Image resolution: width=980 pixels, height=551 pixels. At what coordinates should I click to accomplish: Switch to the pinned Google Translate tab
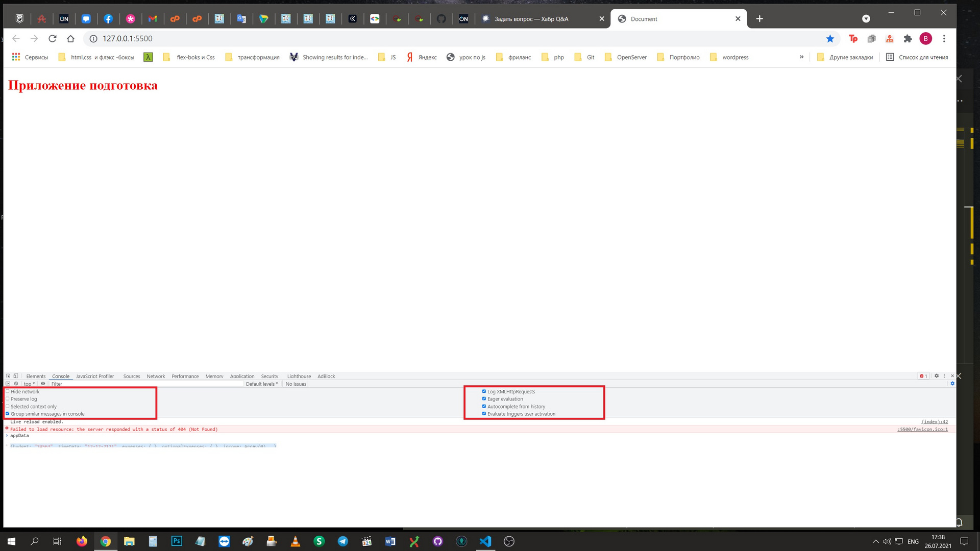pyautogui.click(x=241, y=19)
